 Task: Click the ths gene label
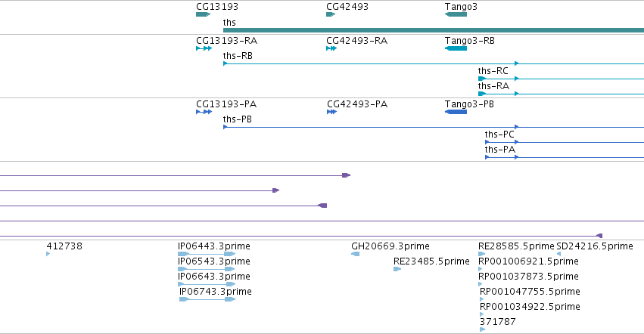pyautogui.click(x=229, y=22)
